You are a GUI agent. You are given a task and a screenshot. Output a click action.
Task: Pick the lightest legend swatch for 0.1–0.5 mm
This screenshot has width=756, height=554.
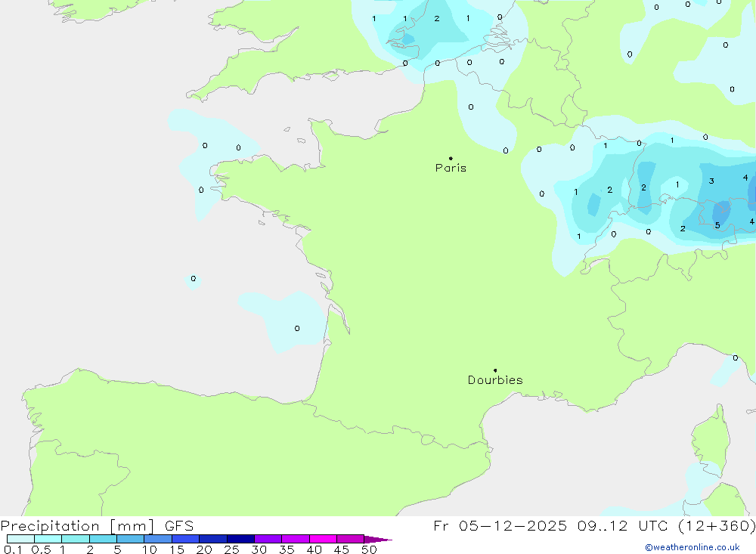click(20, 539)
